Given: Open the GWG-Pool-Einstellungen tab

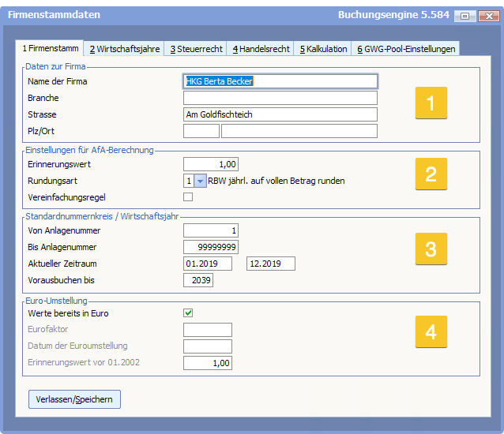Looking at the screenshot, I should pyautogui.click(x=405, y=49).
